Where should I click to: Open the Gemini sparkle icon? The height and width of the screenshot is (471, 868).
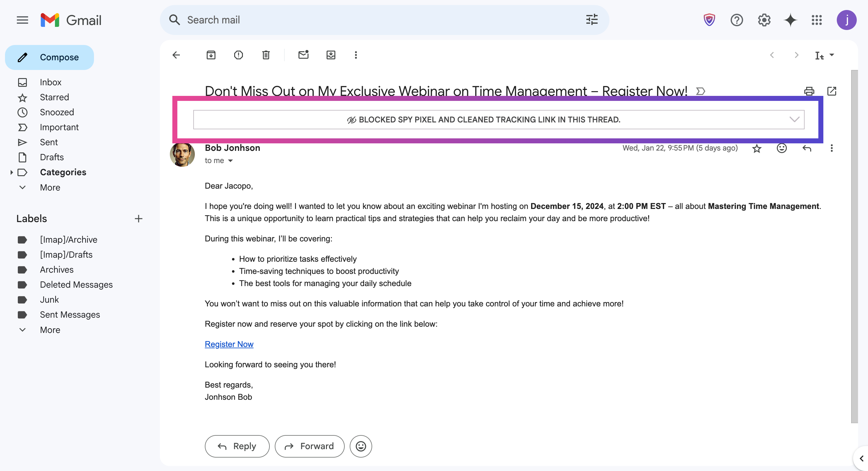(790, 20)
